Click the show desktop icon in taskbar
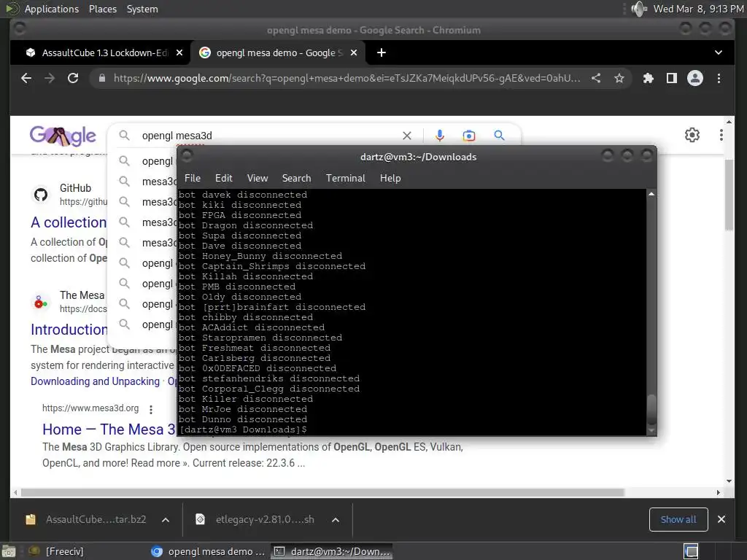The width and height of the screenshot is (747, 560). pos(9,551)
